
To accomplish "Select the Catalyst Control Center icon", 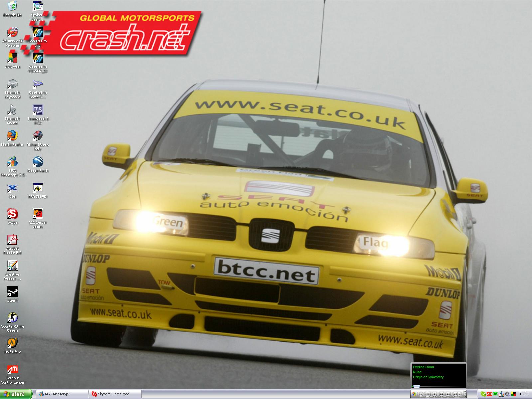I will coord(12,374).
